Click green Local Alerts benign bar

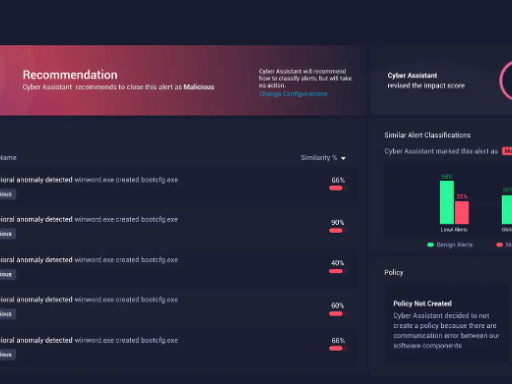click(x=447, y=202)
